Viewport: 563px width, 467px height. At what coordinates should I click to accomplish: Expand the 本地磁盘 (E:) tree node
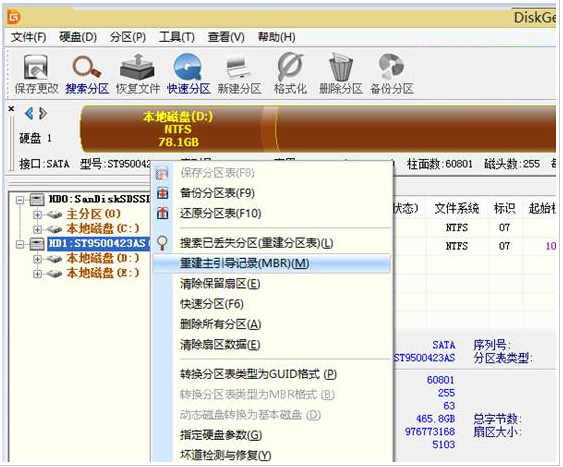pos(37,274)
